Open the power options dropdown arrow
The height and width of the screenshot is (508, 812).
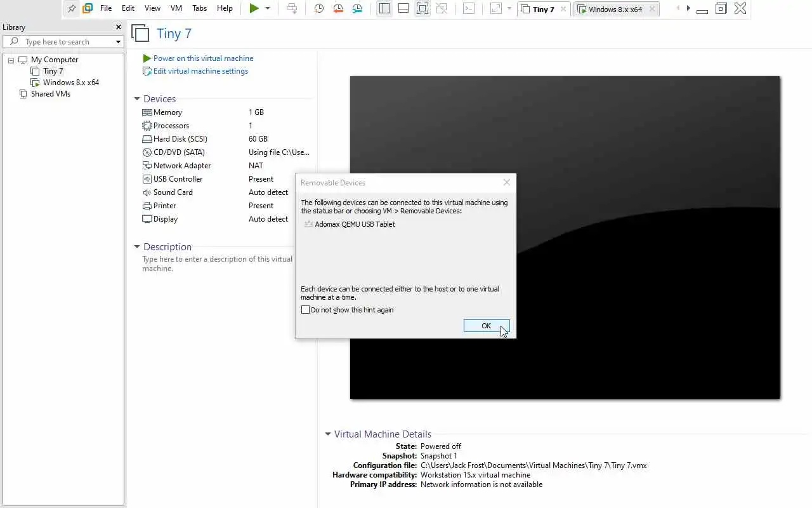coord(268,8)
